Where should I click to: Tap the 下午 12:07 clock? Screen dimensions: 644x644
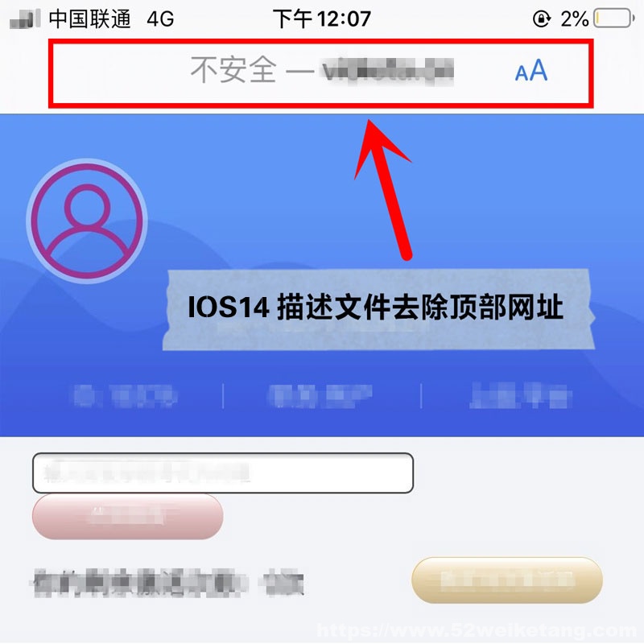point(321,19)
